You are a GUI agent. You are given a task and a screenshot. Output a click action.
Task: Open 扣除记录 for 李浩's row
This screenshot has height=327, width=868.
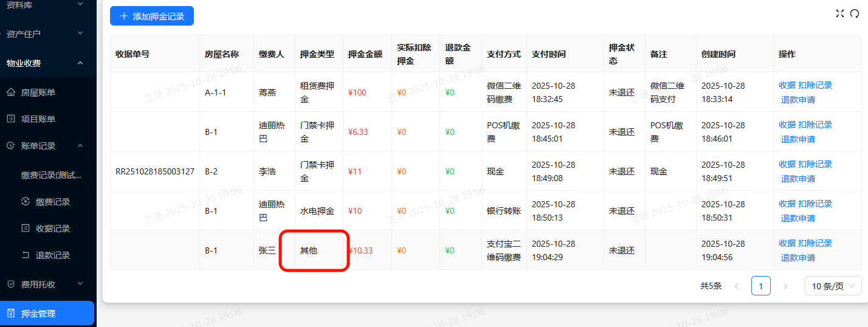[815, 164]
